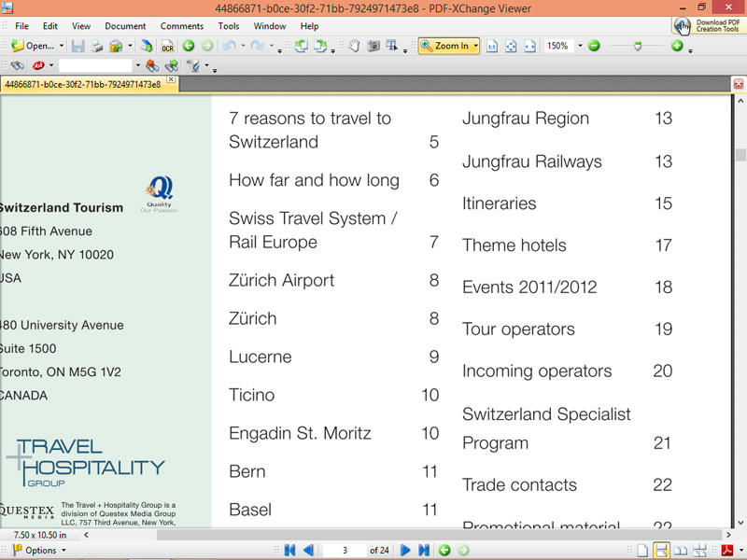This screenshot has width=747, height=560.
Task: Enable Continuous page layout
Action: pyautogui.click(x=661, y=551)
